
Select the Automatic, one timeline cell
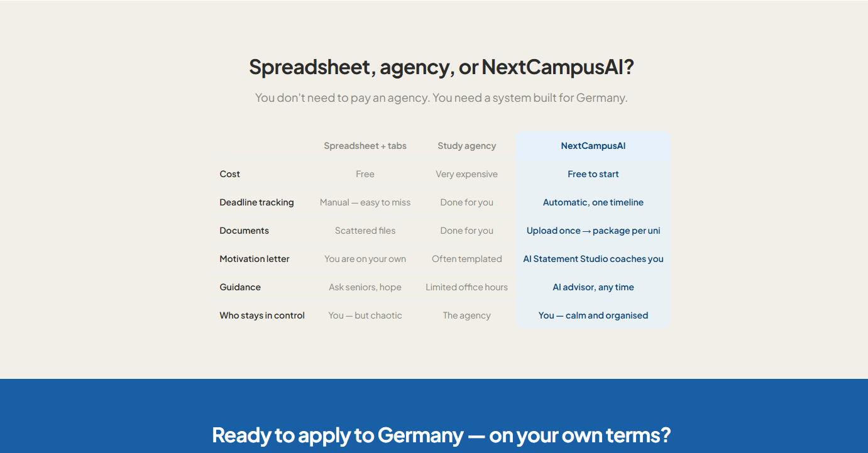tap(593, 202)
